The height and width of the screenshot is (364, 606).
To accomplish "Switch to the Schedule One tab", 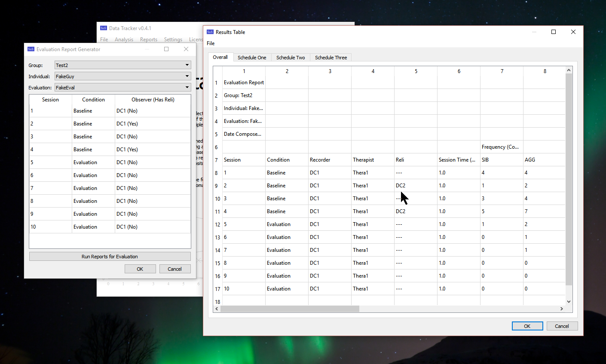I will 252,58.
